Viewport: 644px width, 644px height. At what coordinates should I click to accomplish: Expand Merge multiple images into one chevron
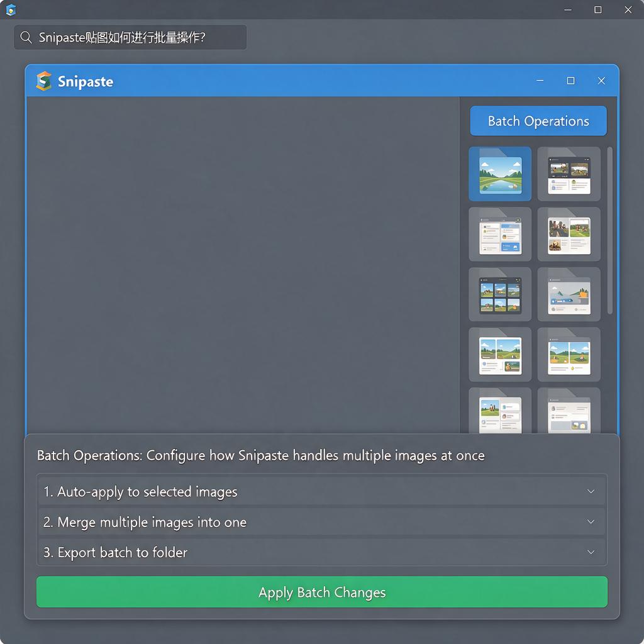(x=591, y=521)
